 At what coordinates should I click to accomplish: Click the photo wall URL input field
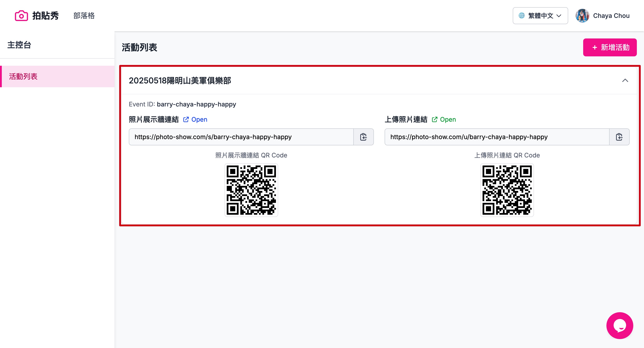coord(241,137)
